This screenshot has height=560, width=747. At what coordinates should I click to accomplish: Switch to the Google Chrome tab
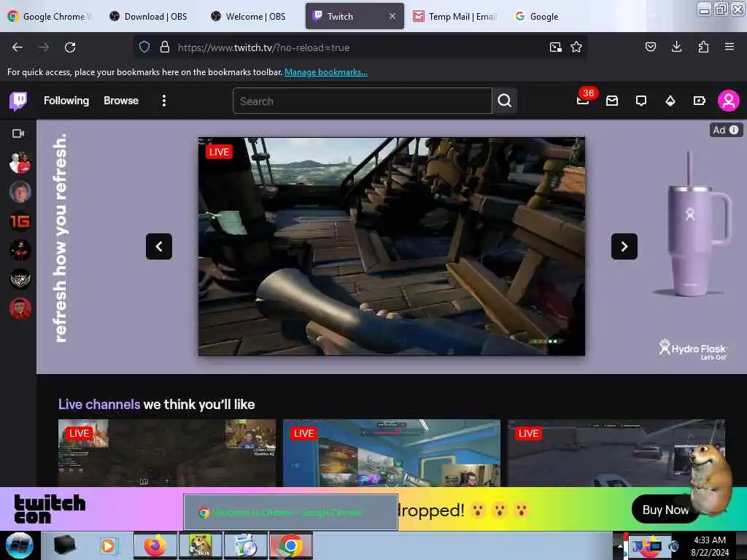(x=50, y=17)
